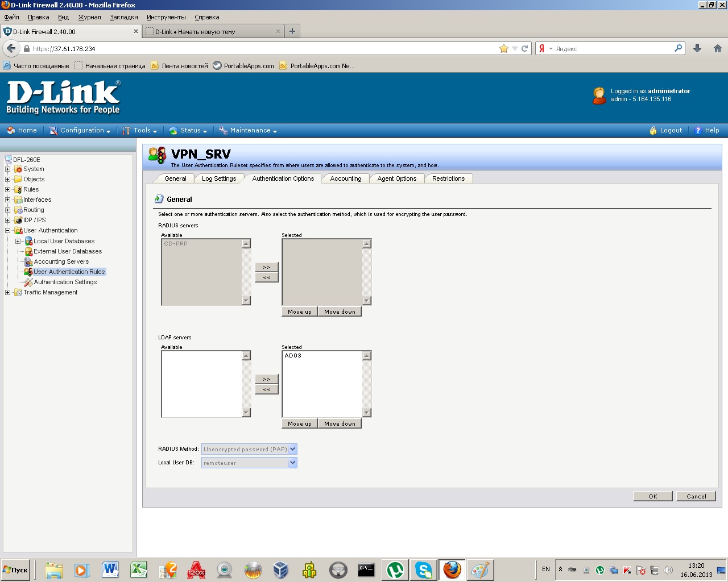Image resolution: width=728 pixels, height=582 pixels.
Task: Click the Firefox back navigation arrow
Action: point(11,49)
